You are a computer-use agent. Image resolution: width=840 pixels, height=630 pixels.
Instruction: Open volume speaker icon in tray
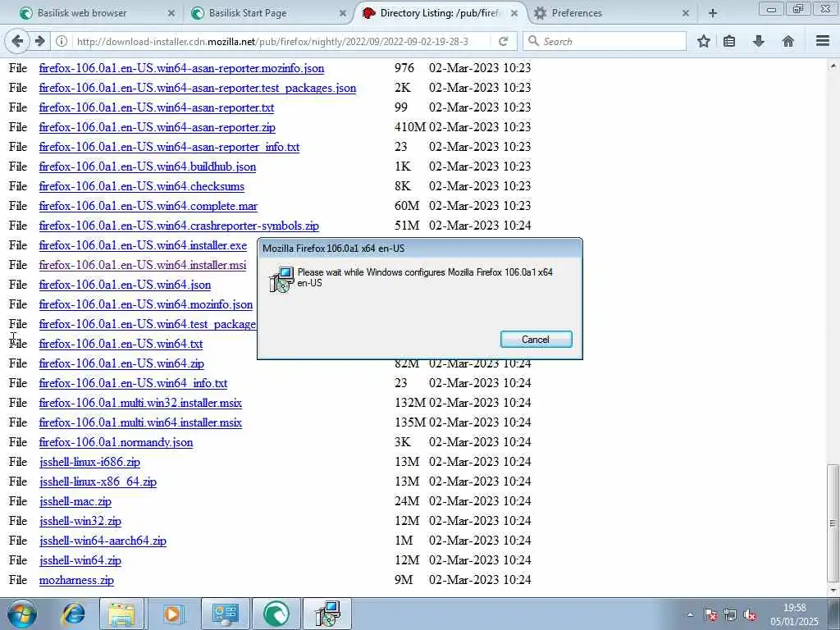pyautogui.click(x=750, y=615)
